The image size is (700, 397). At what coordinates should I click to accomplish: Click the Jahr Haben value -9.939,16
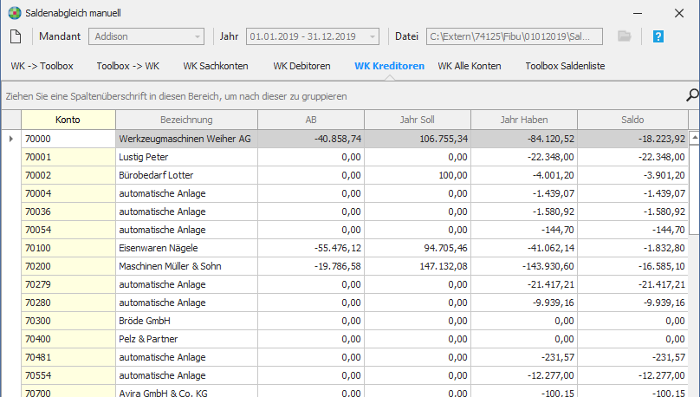(x=524, y=303)
